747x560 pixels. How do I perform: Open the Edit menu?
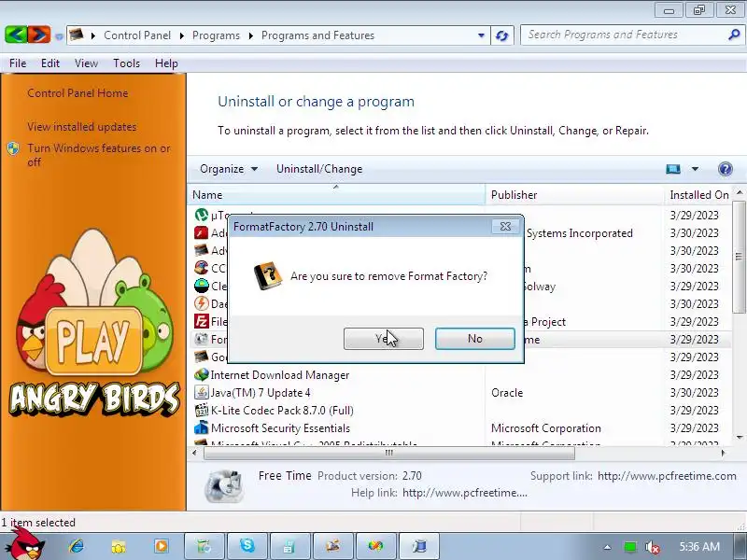coord(50,63)
